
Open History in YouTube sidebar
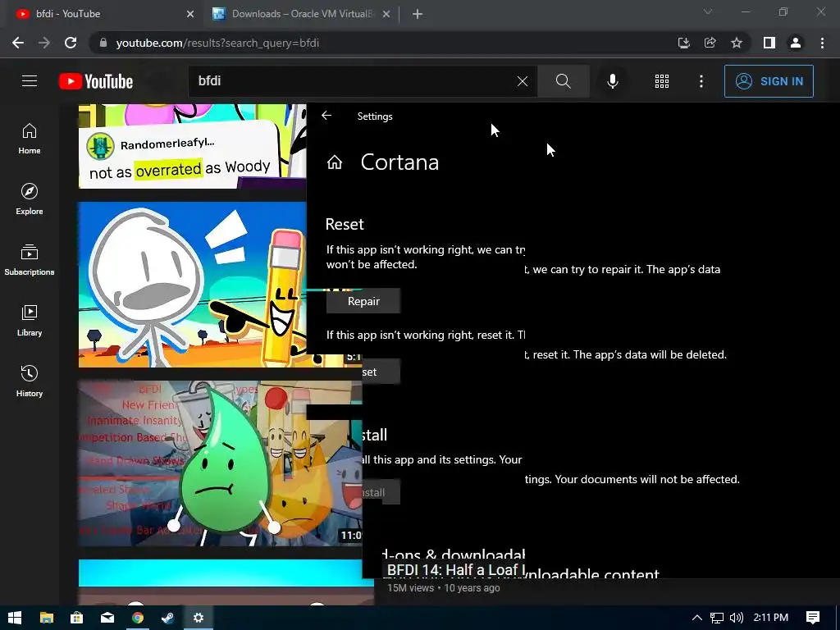(30, 381)
